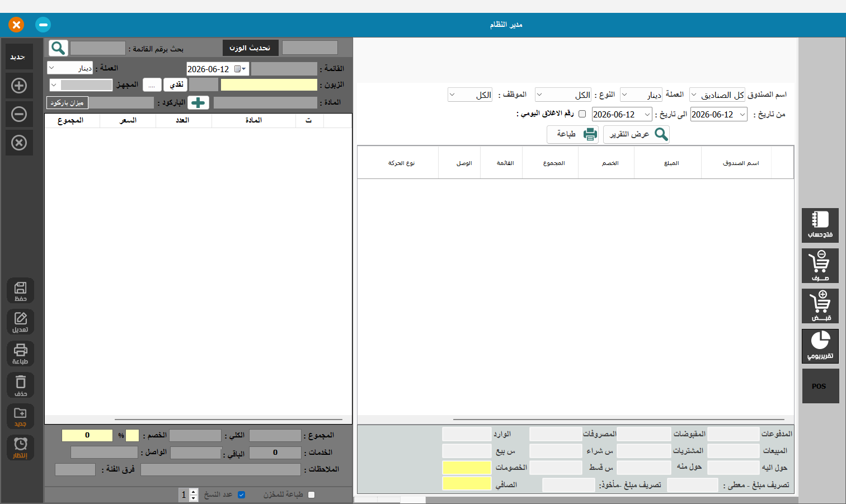Toggle the number of copies checkbox
The height and width of the screenshot is (504, 846).
[242, 494]
